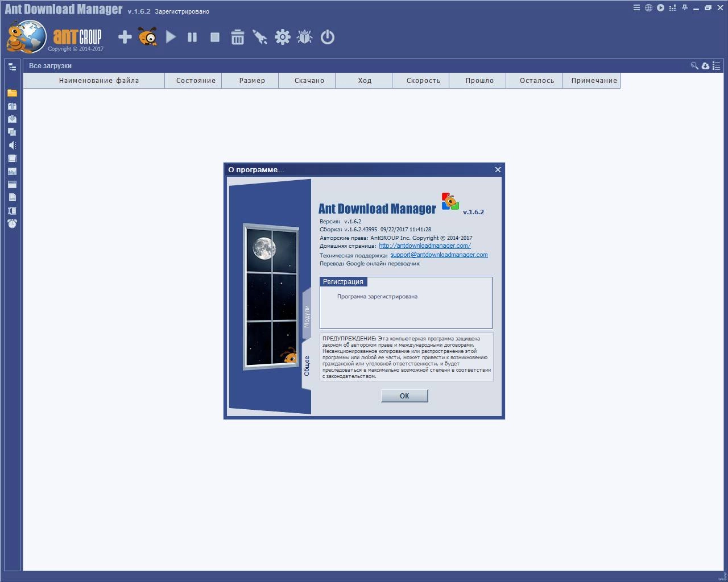Restore the main window size button
The height and width of the screenshot is (582, 728).
708,8
